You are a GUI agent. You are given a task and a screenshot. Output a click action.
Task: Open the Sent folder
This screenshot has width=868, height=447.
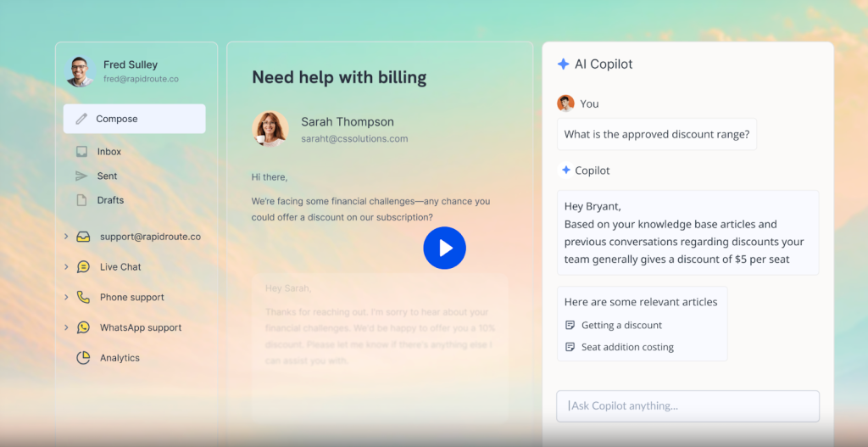tap(107, 176)
